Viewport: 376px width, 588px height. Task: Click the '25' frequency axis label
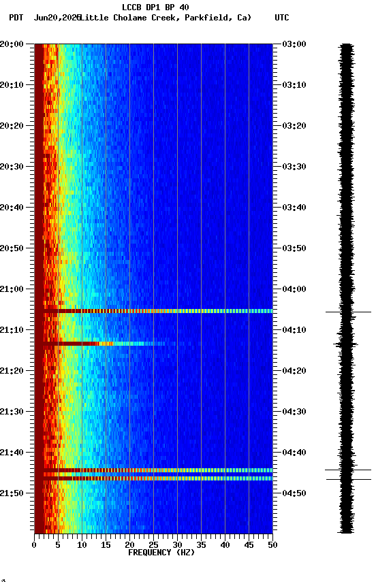click(153, 545)
